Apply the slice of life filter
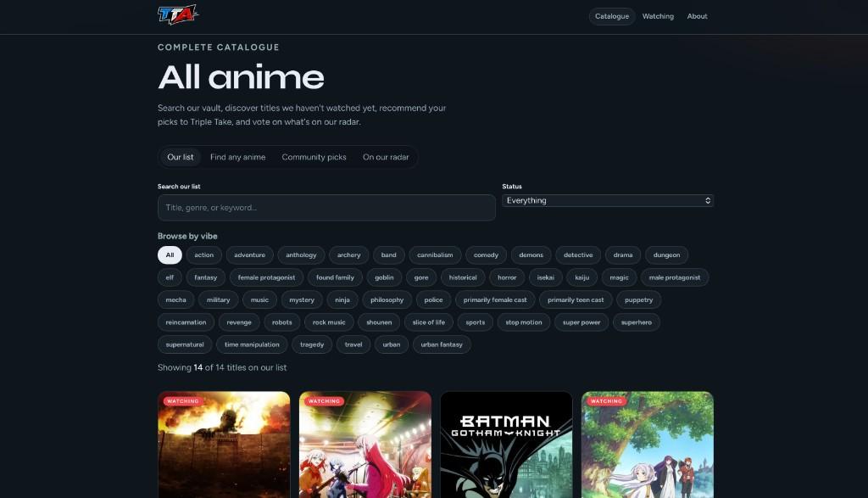Screen dimensions: 868x498 (x=428, y=322)
